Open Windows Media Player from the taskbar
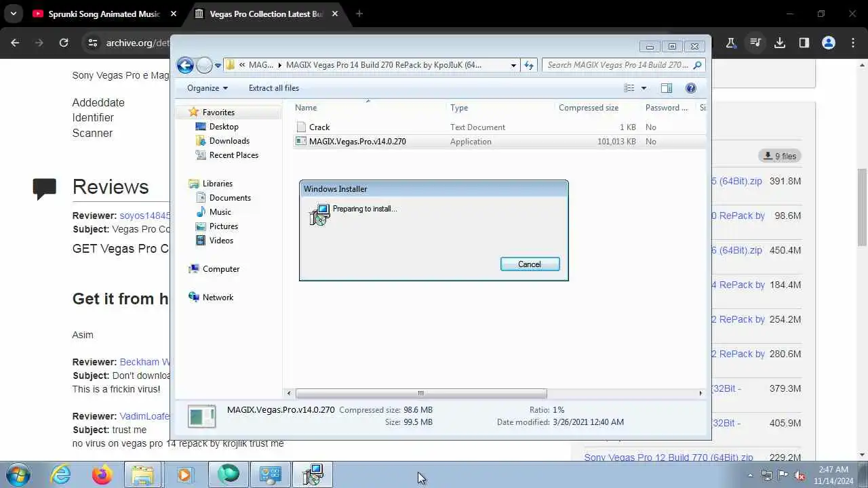The height and width of the screenshot is (488, 868). (x=184, y=474)
